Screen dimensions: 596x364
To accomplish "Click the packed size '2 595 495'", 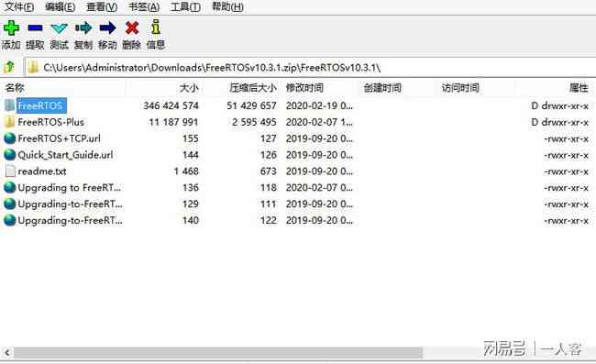I will [254, 122].
